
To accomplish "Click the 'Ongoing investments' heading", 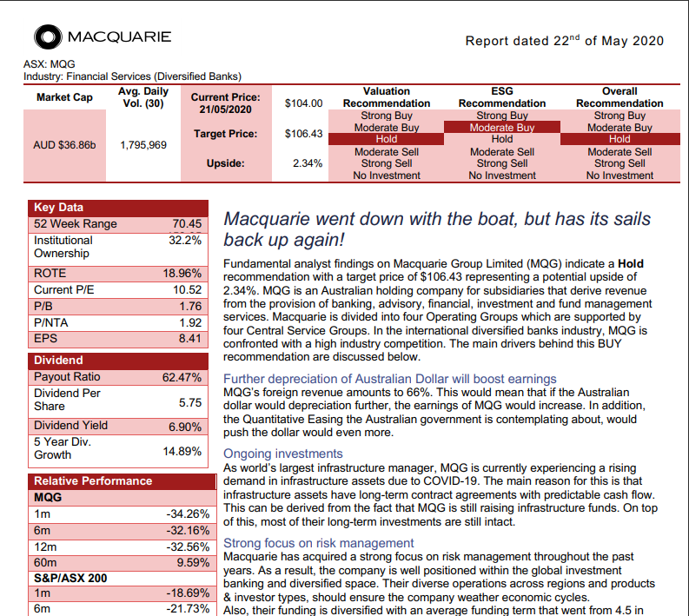I will (283, 454).
